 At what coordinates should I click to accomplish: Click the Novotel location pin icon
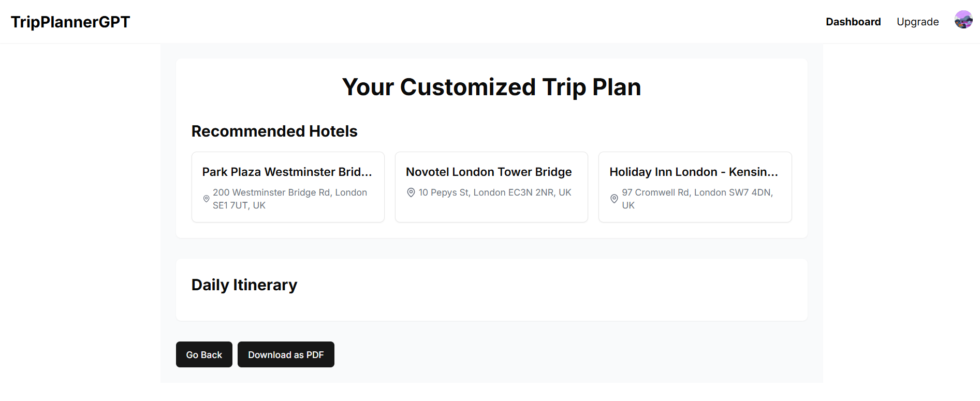click(x=411, y=192)
